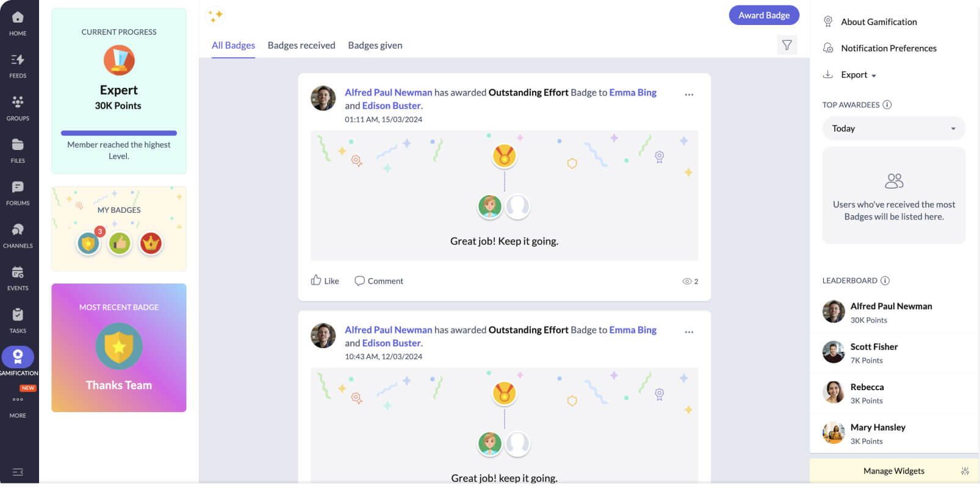980x492 pixels.
Task: Open the badge filter funnel icon
Action: coord(787,45)
